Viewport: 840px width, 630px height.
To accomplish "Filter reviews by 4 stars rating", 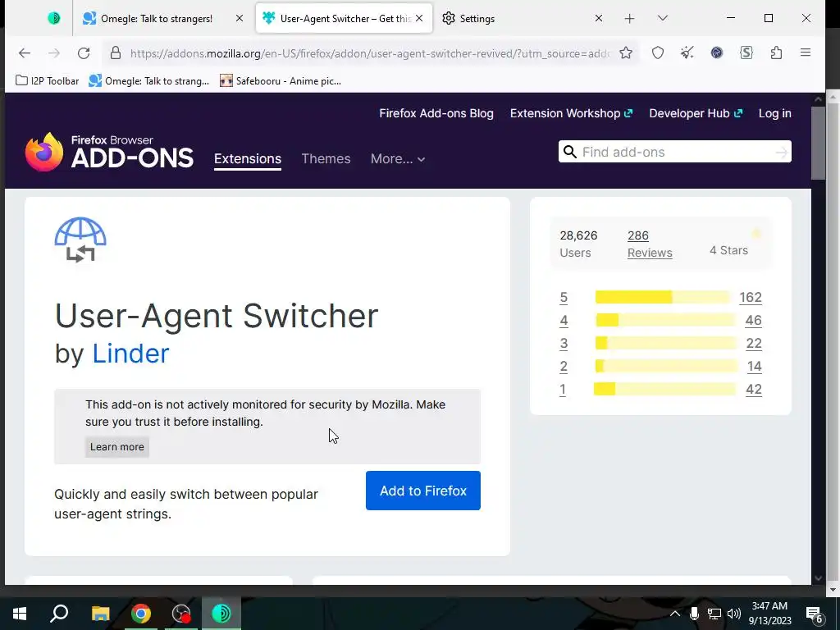I will tap(564, 321).
